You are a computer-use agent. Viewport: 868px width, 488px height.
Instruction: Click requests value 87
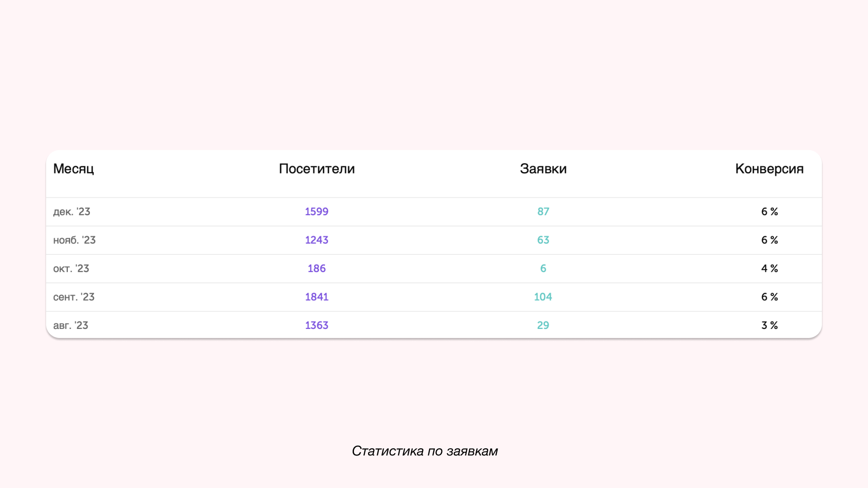[543, 212]
